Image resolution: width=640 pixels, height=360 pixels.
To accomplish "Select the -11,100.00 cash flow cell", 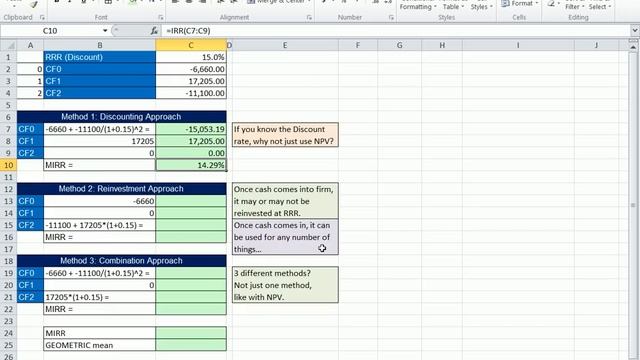I will point(191,93).
